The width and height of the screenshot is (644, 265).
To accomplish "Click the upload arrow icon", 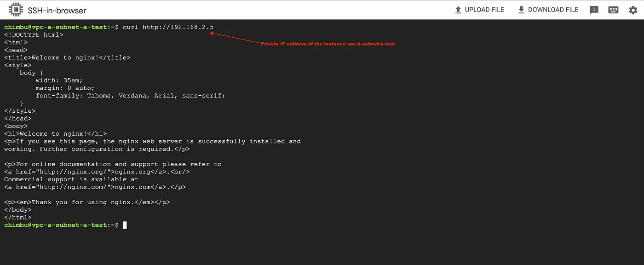I will [458, 10].
